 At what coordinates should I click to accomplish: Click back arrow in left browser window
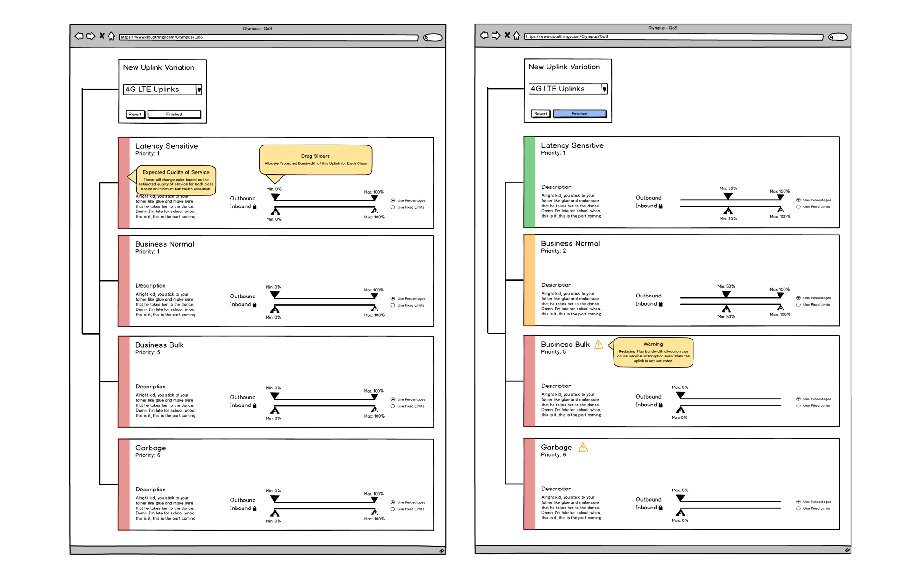coord(79,36)
